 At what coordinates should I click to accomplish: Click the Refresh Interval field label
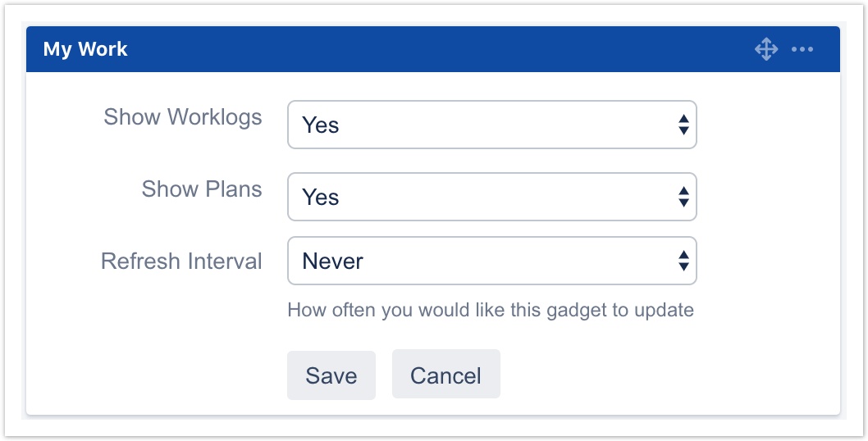click(181, 261)
